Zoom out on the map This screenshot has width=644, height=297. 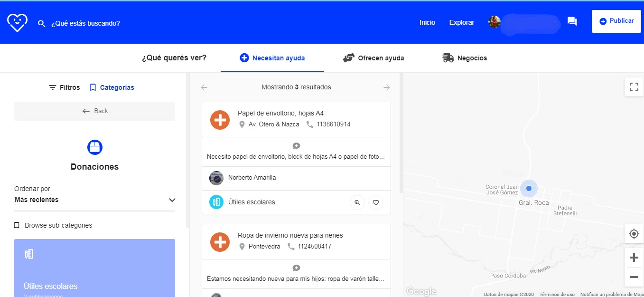point(634,277)
